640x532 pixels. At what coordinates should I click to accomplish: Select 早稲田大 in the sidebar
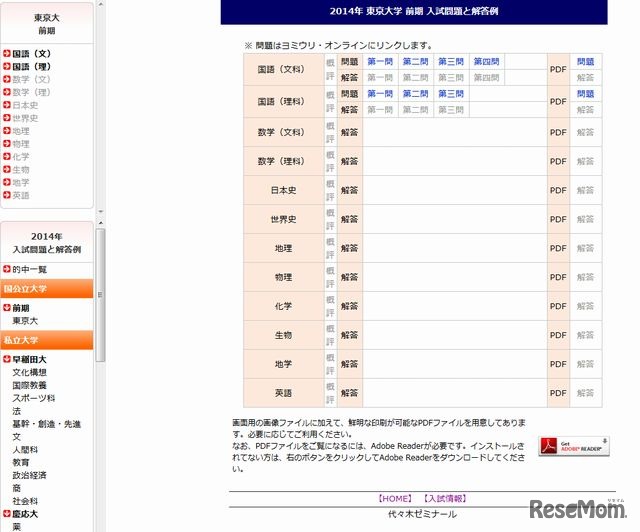29,359
